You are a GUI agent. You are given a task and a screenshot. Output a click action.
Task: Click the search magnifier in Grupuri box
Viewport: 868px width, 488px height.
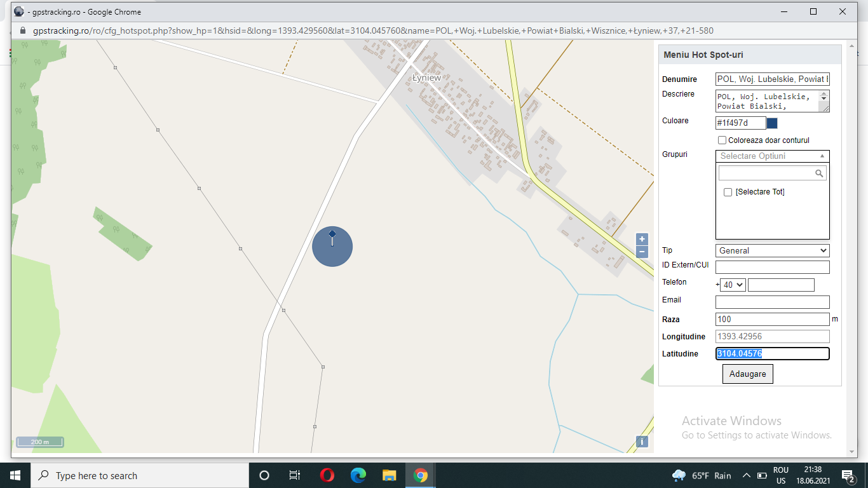819,173
